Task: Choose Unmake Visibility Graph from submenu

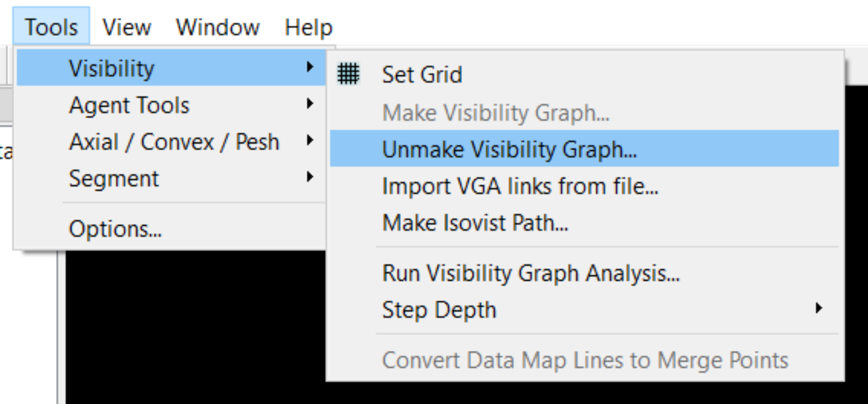Action: (509, 150)
